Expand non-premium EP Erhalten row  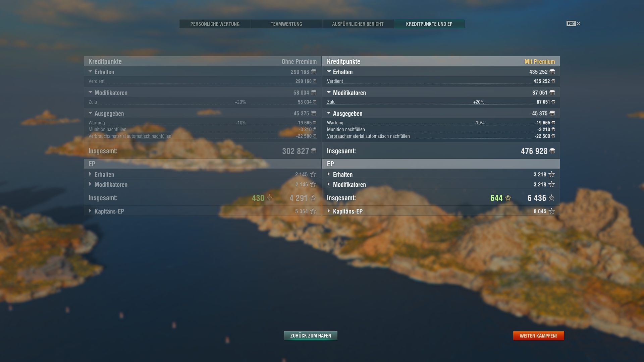pyautogui.click(x=90, y=174)
